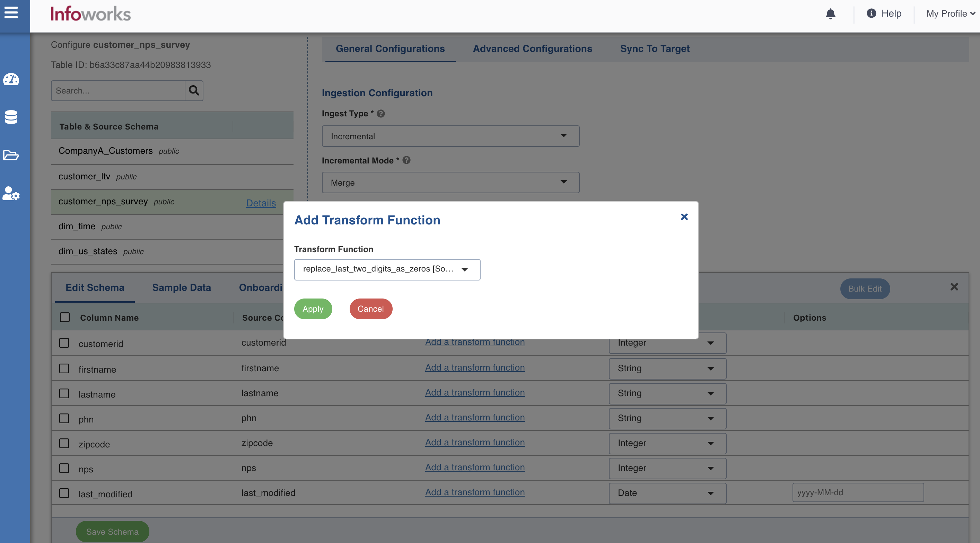Open the Incremental Mode Merge dropdown
Viewport: 980px width, 543px height.
click(x=450, y=183)
